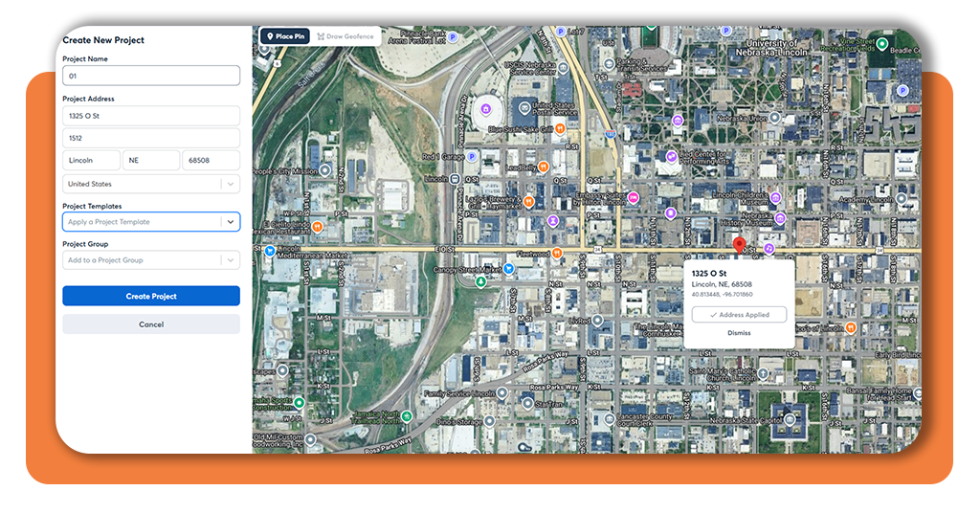Click the Saint Mary's Catholic Church marker

tap(763, 374)
